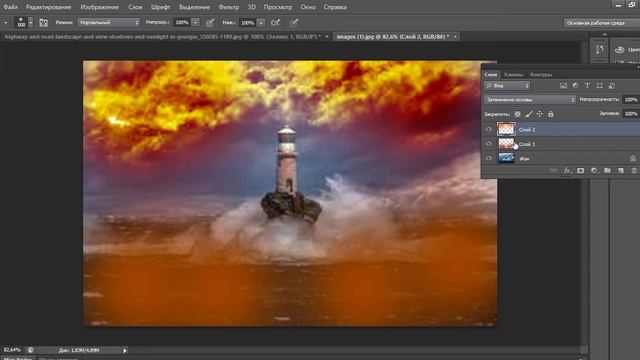Image resolution: width=640 pixels, height=360 pixels.
Task: Toggle lock all padlock icon
Action: (551, 114)
